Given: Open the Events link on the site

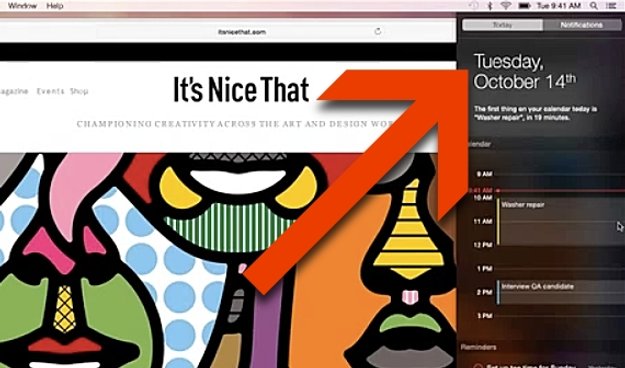Looking at the screenshot, I should pyautogui.click(x=50, y=91).
